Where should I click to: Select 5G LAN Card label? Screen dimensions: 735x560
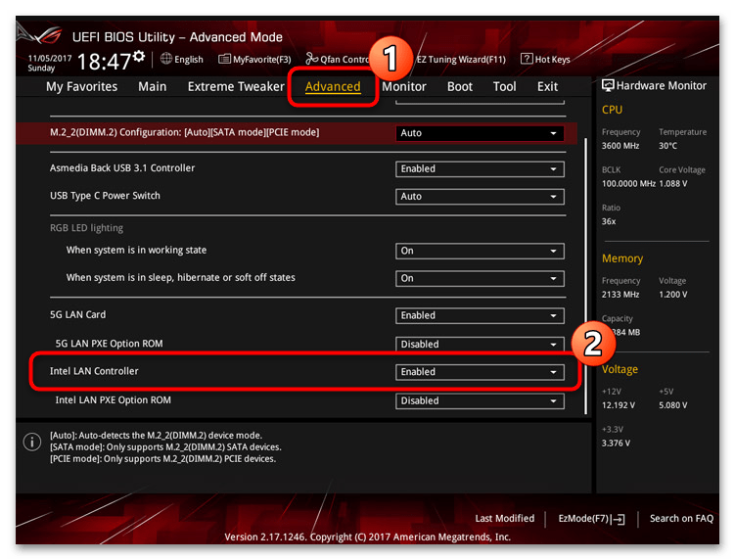point(78,314)
